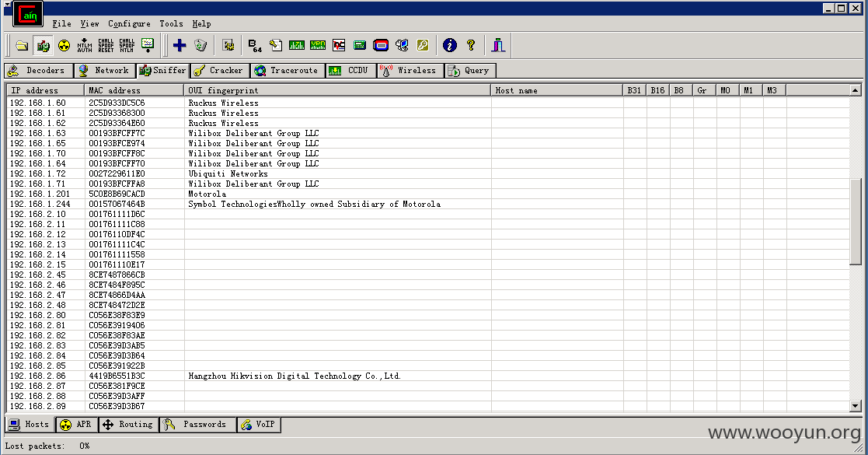
Task: Click the recycle bin Remove icon
Action: point(200,45)
